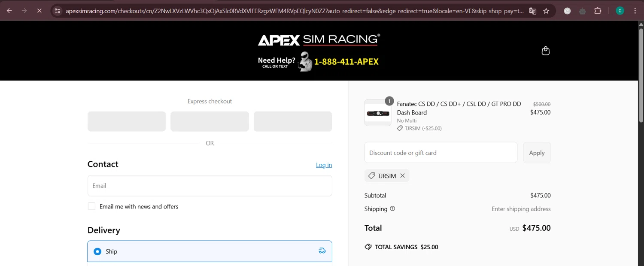Focus the Email input field
Screen dimensions: 644x266
click(x=210, y=186)
